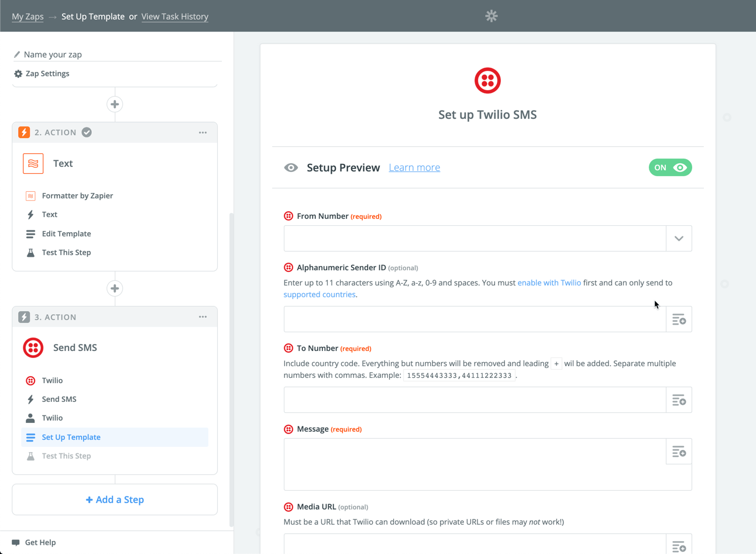Add a step with the plus above 2. Action

pyautogui.click(x=115, y=104)
